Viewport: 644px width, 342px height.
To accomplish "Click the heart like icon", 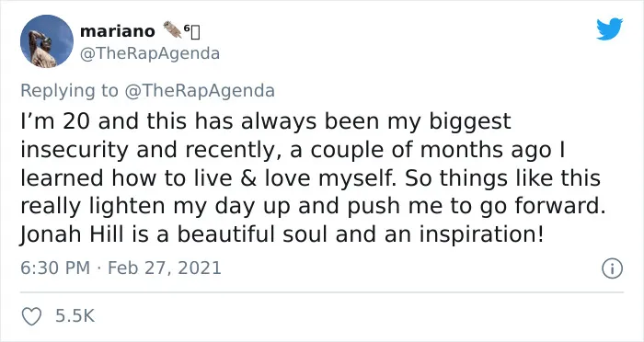I will coord(31,316).
